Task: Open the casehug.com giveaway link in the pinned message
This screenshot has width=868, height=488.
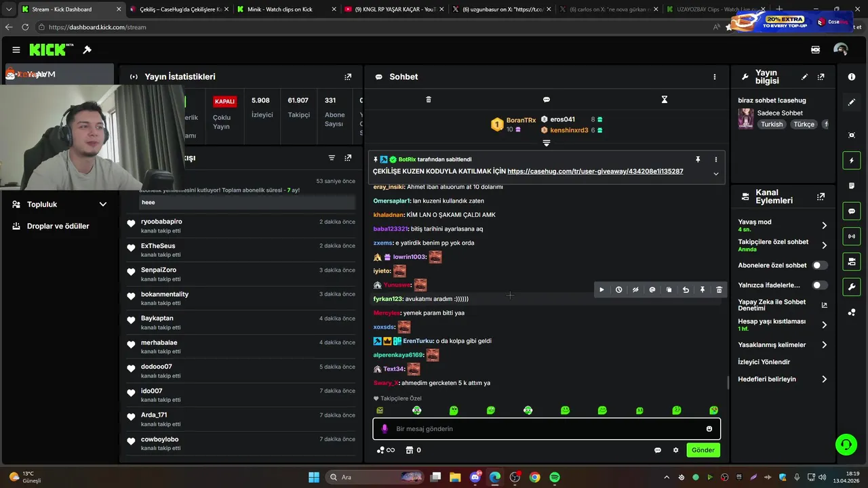Action: [595, 171]
